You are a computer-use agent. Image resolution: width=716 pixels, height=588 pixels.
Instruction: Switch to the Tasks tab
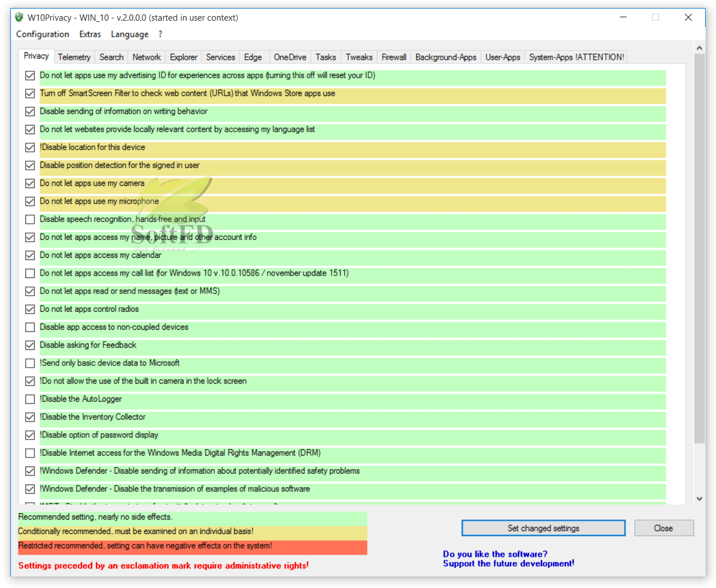click(326, 57)
